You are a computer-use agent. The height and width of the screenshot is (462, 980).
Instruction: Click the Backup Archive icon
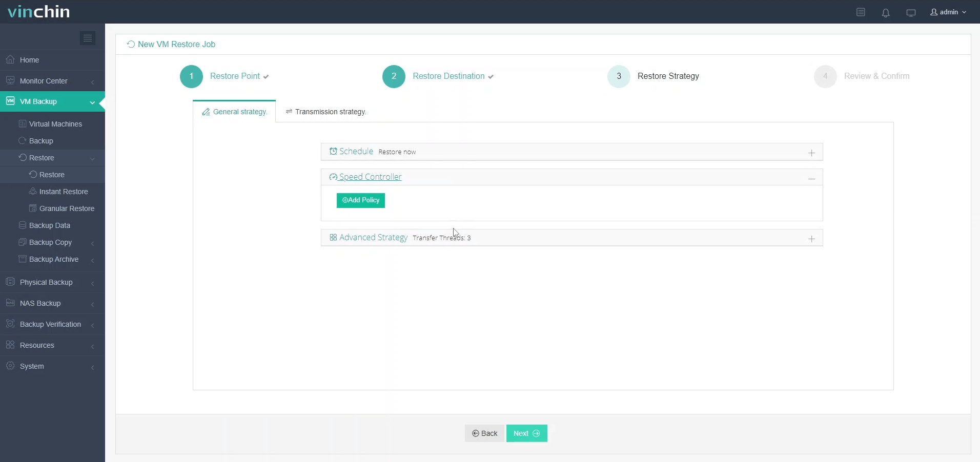pyautogui.click(x=23, y=259)
